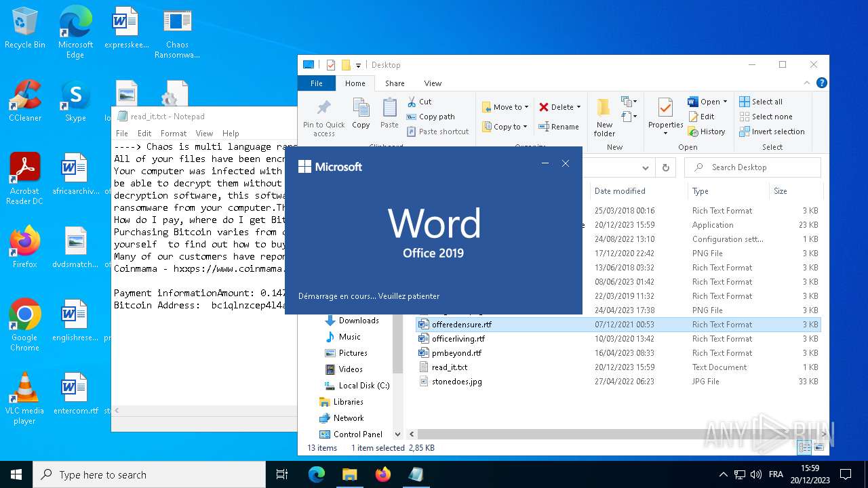Image resolution: width=868 pixels, height=488 pixels.
Task: Switch to the View ribbon tab
Action: pyautogui.click(x=433, y=83)
